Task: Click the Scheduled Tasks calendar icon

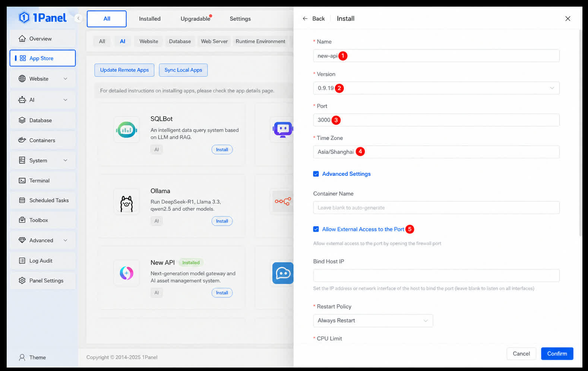Action: pos(22,200)
